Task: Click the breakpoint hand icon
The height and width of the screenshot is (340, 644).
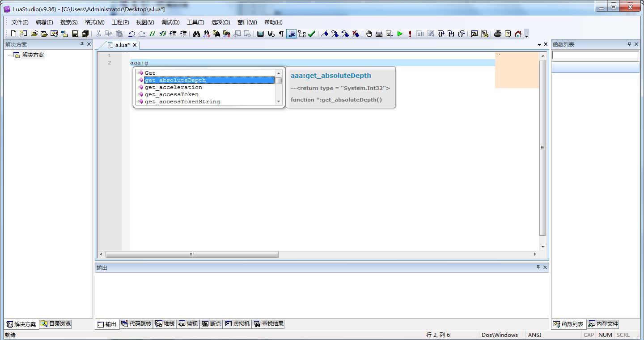Action: pyautogui.click(x=369, y=34)
